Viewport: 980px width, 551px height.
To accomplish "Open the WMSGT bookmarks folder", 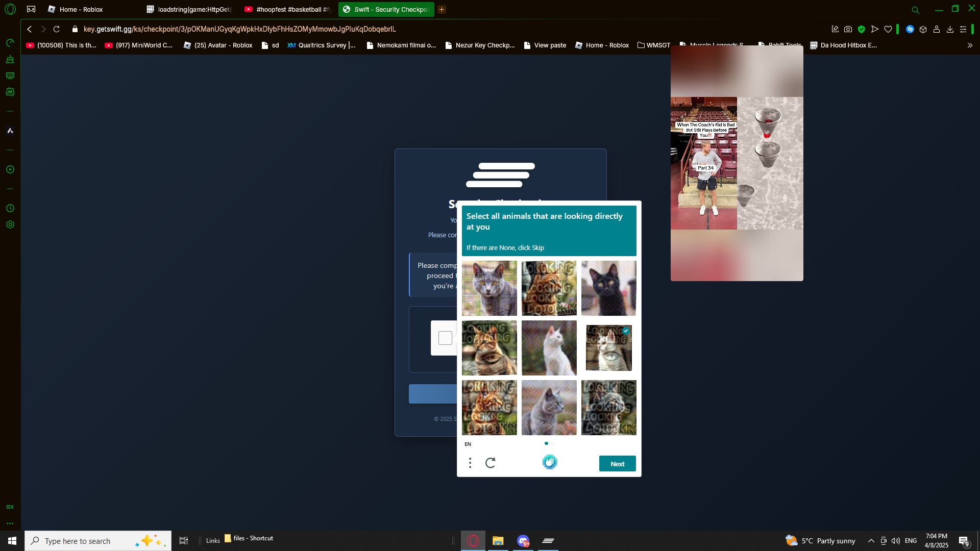I will point(653,45).
